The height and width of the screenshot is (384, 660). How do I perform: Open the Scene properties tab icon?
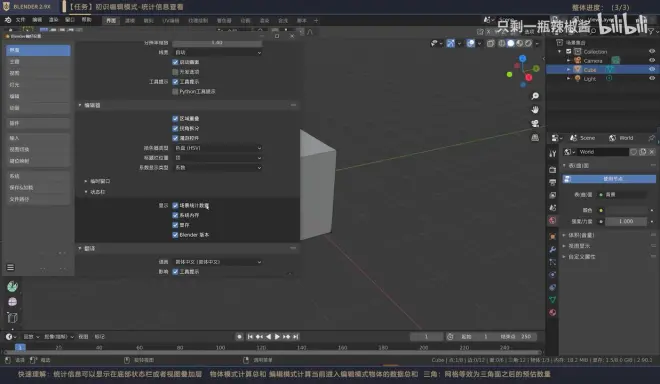click(553, 208)
